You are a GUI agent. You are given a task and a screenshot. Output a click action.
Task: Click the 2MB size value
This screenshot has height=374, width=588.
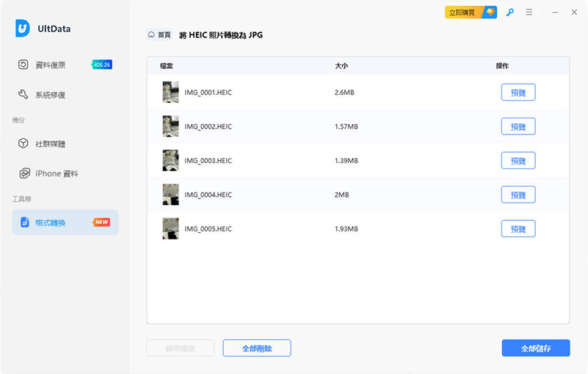click(341, 195)
